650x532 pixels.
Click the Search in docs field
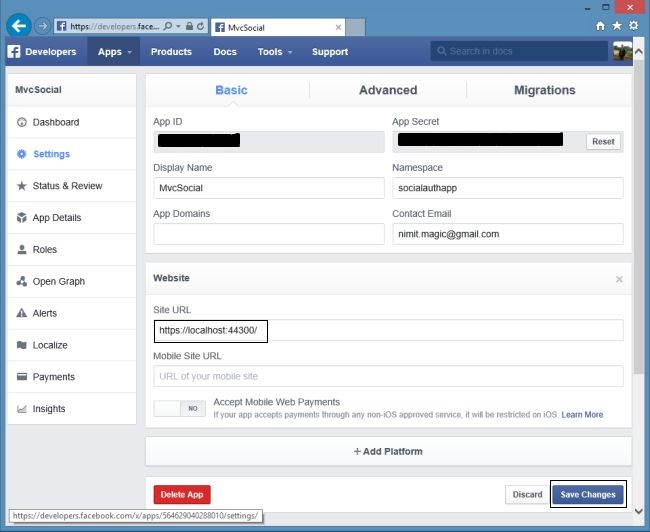(x=519, y=51)
